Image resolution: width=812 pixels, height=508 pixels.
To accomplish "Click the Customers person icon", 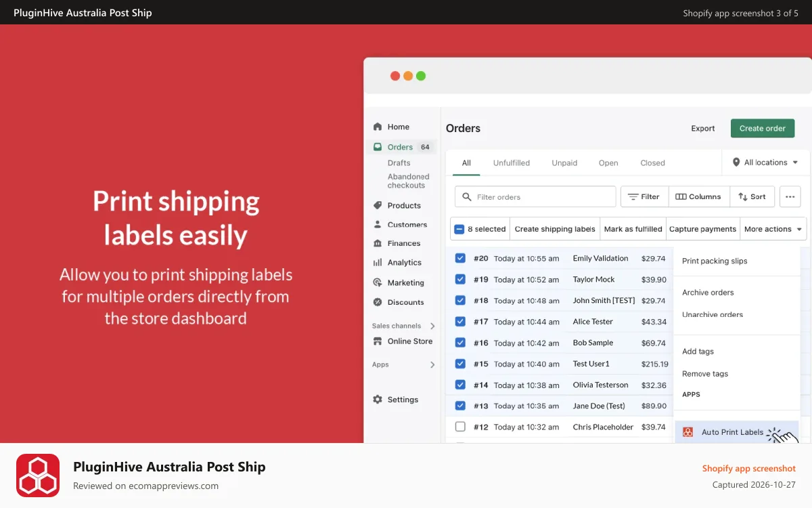I will (x=378, y=224).
